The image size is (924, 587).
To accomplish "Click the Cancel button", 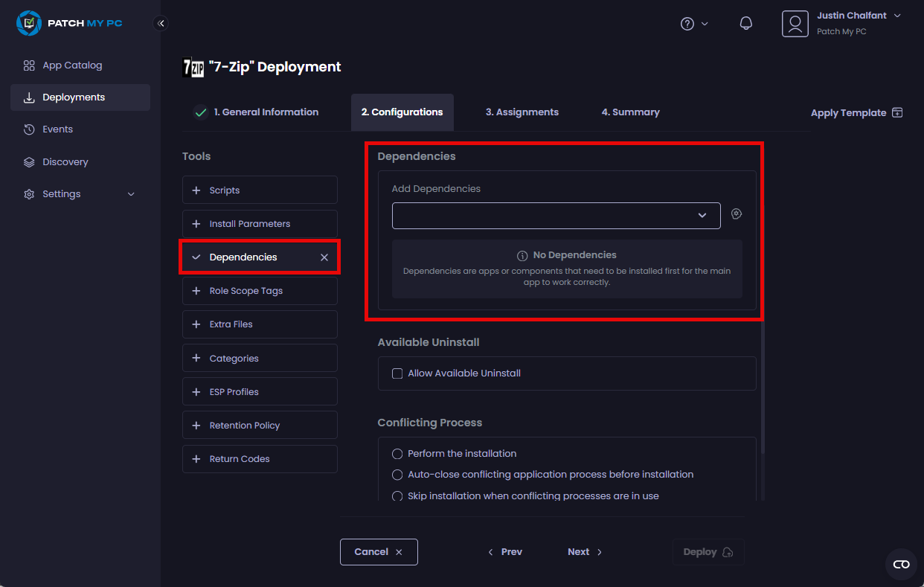I will (379, 552).
